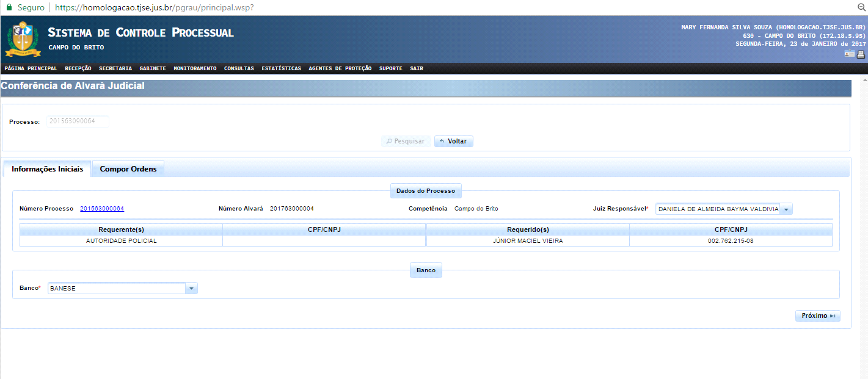
Task: Open process number link 201563090064
Action: [x=102, y=209]
